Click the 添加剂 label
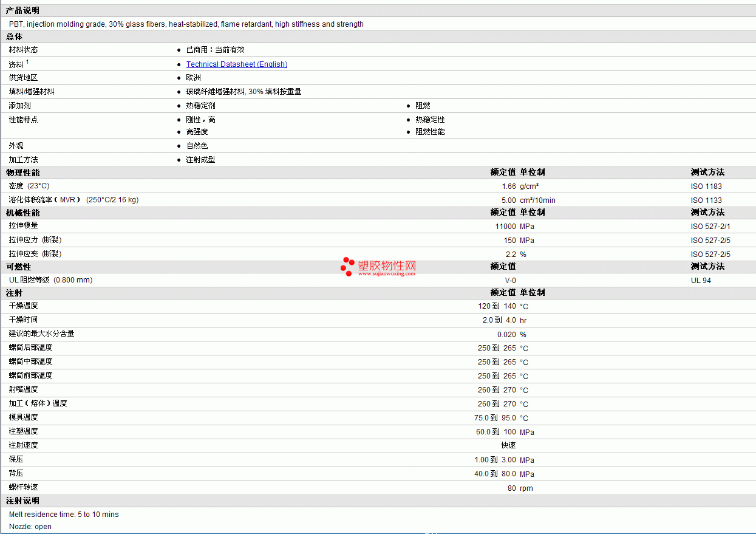Viewport: 756px width, 534px height. point(19,106)
